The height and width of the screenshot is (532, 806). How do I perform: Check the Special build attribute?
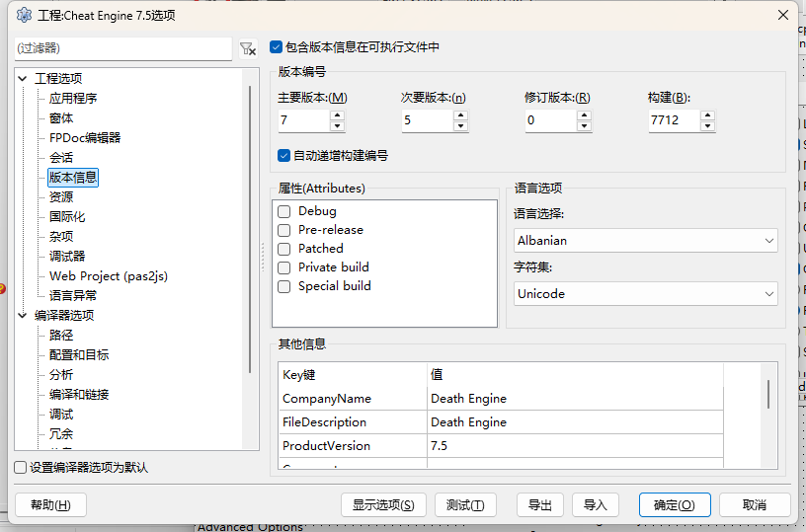click(283, 286)
